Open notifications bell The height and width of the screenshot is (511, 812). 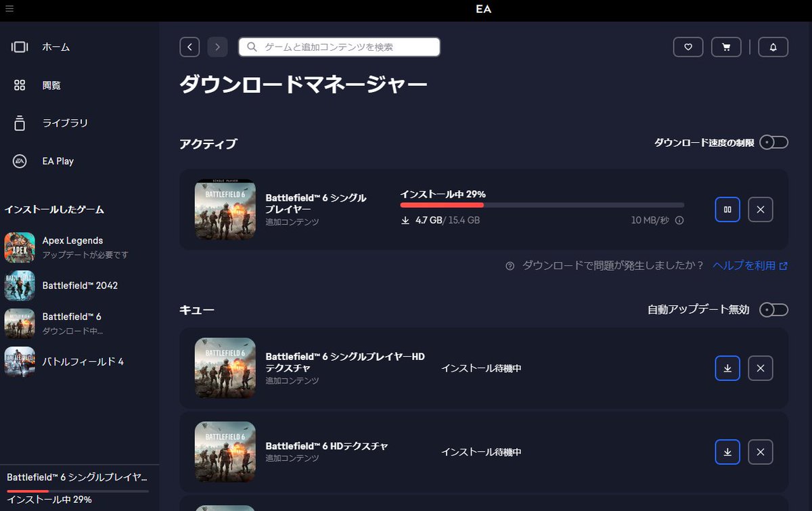click(773, 47)
